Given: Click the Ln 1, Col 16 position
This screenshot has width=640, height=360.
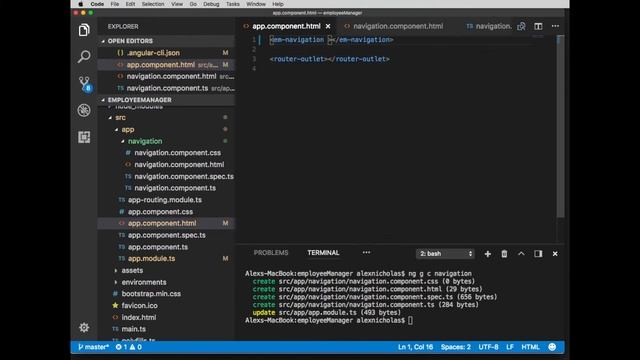Looking at the screenshot, I should [415, 347].
